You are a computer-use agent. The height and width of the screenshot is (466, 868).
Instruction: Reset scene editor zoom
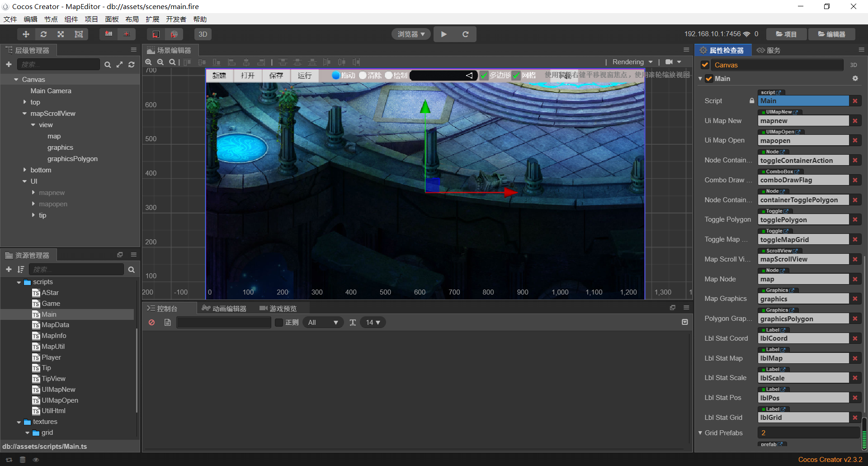[x=172, y=62]
